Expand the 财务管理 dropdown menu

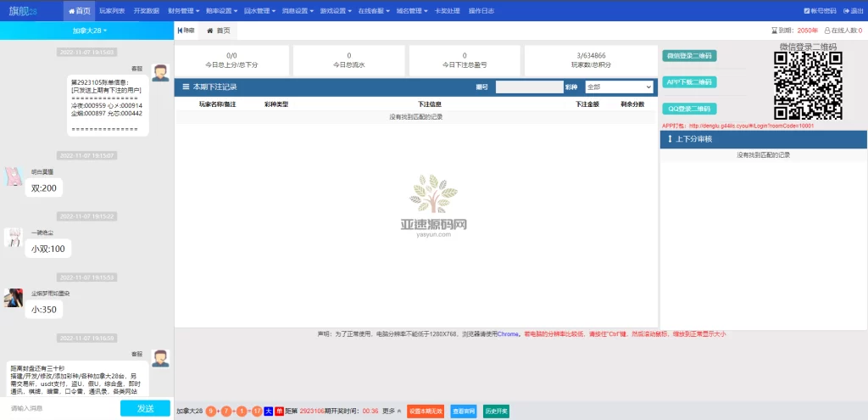[x=182, y=10]
